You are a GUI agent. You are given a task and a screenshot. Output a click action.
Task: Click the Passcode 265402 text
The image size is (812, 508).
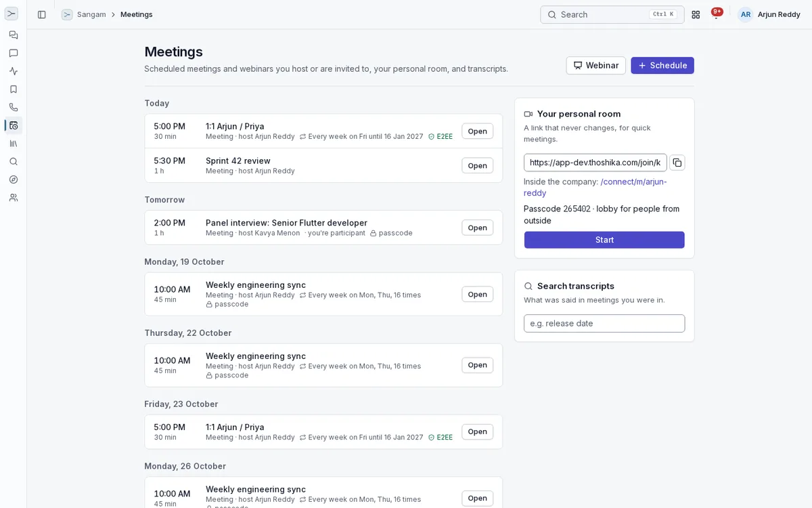(557, 209)
